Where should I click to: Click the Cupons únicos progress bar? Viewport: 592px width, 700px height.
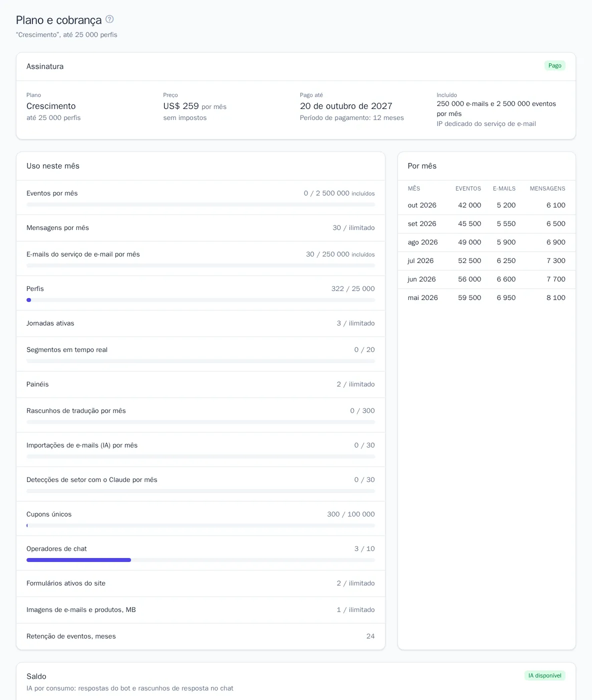point(200,525)
